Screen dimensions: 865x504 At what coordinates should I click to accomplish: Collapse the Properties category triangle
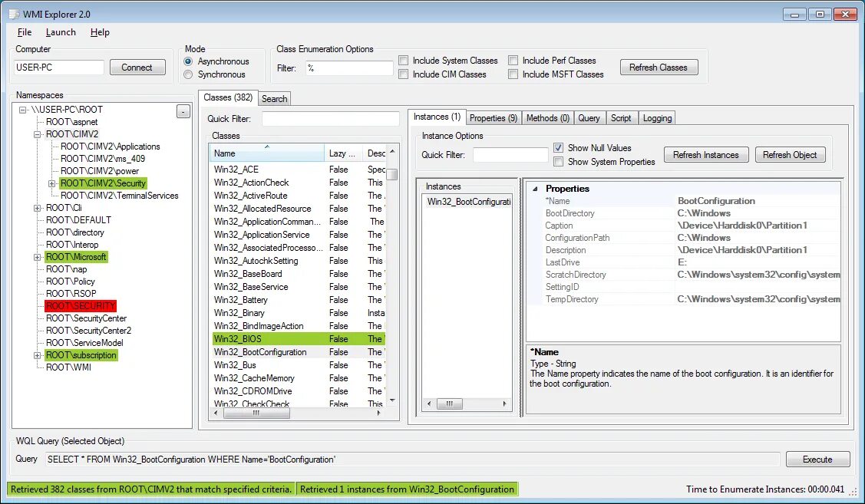pyautogui.click(x=534, y=189)
